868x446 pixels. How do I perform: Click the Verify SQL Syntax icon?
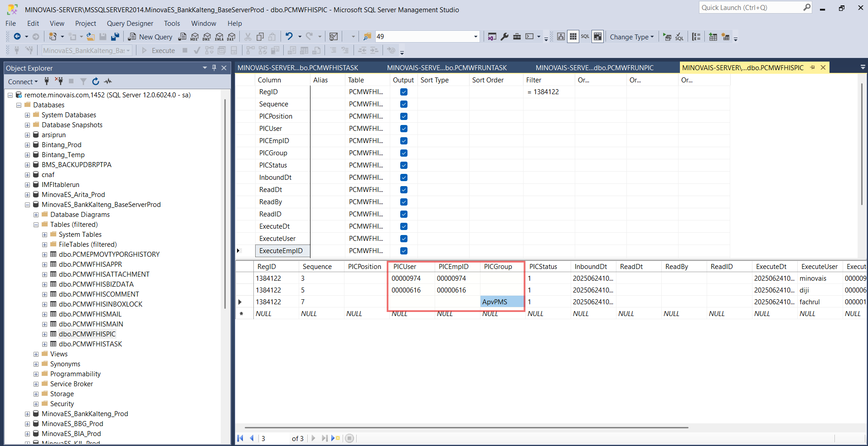pos(679,37)
